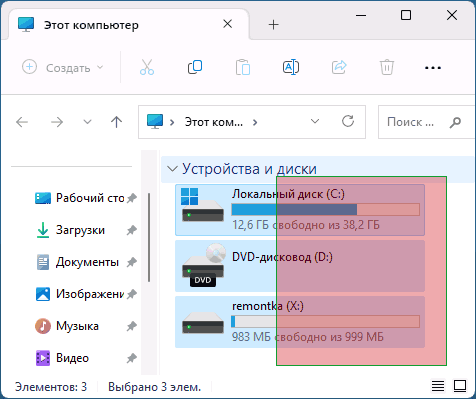The width and height of the screenshot is (476, 399).
Task: Open the three-dots more options menu
Action: (433, 68)
